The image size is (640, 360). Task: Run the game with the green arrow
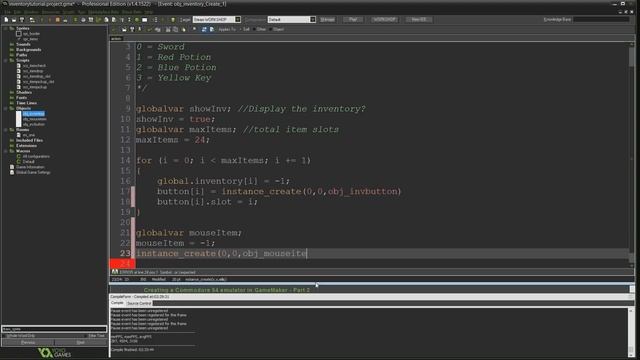pyautogui.click(x=42, y=20)
